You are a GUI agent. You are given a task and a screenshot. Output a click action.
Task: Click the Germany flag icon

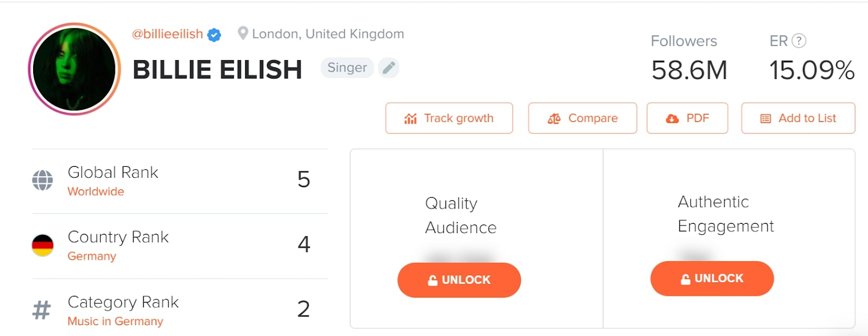click(42, 245)
